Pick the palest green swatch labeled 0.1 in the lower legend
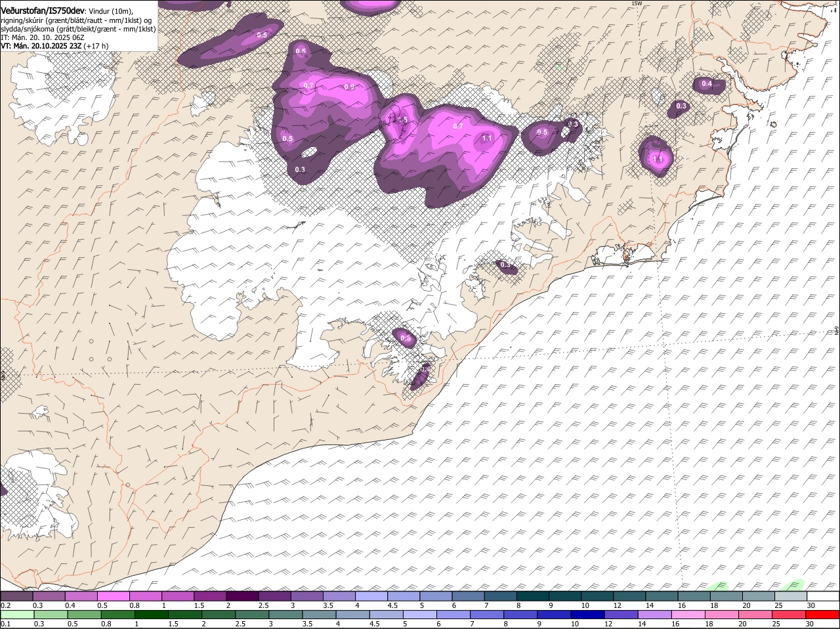The height and width of the screenshot is (629, 840). click(16, 615)
